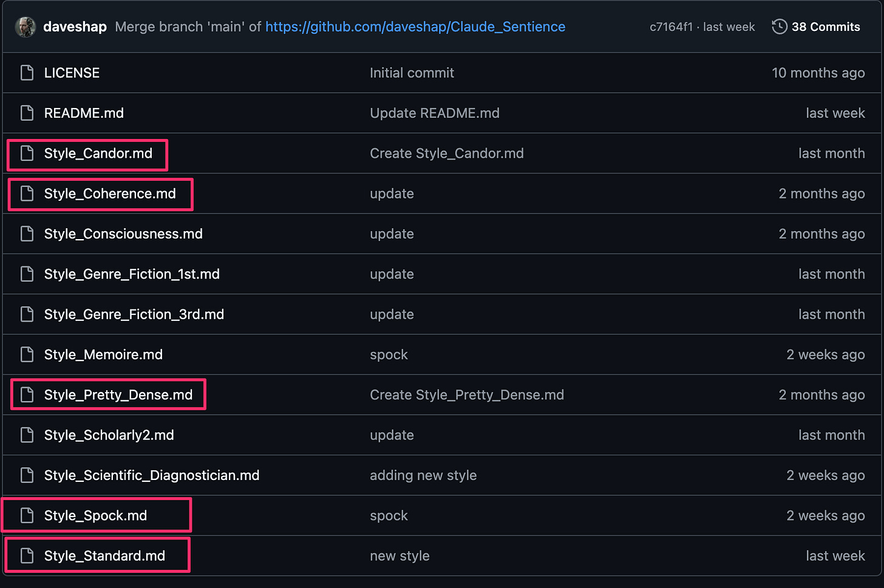Click the file icon beside Style_Genre_Fiction_3rd.md
The width and height of the screenshot is (884, 588).
[x=27, y=314]
